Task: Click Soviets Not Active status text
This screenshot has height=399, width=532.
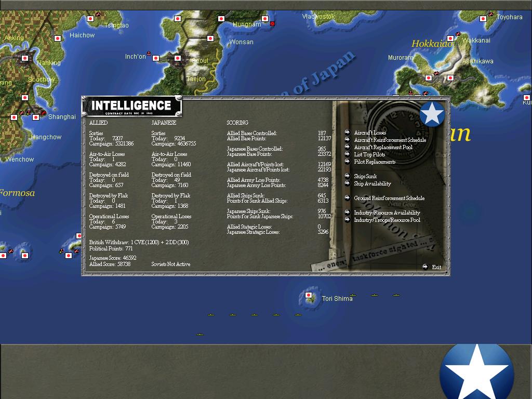Action: tap(170, 264)
